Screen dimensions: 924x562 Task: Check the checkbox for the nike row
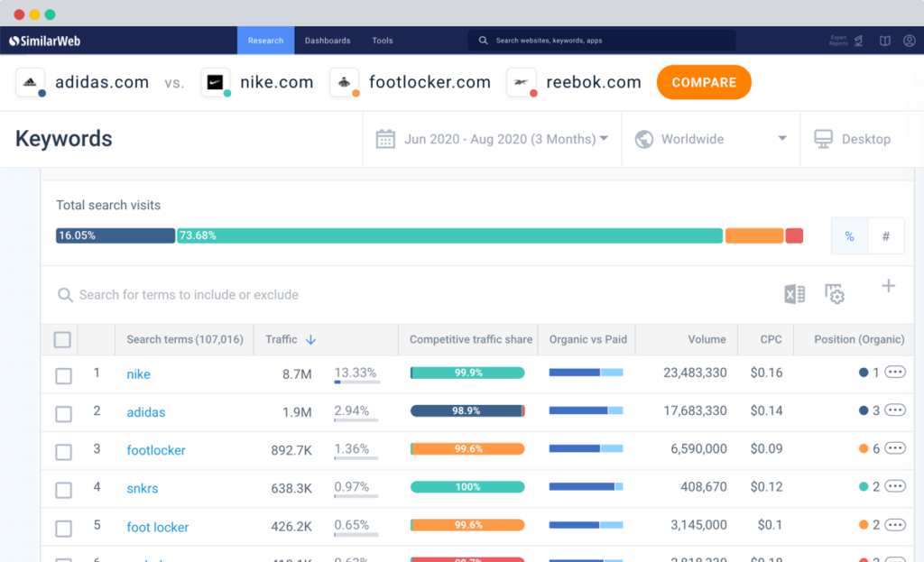tap(63, 375)
